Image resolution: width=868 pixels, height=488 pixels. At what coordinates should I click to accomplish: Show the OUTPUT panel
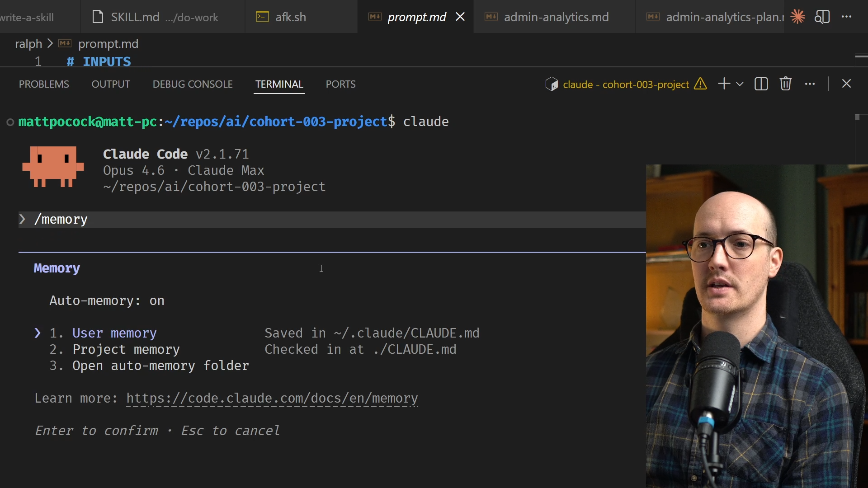pyautogui.click(x=111, y=84)
